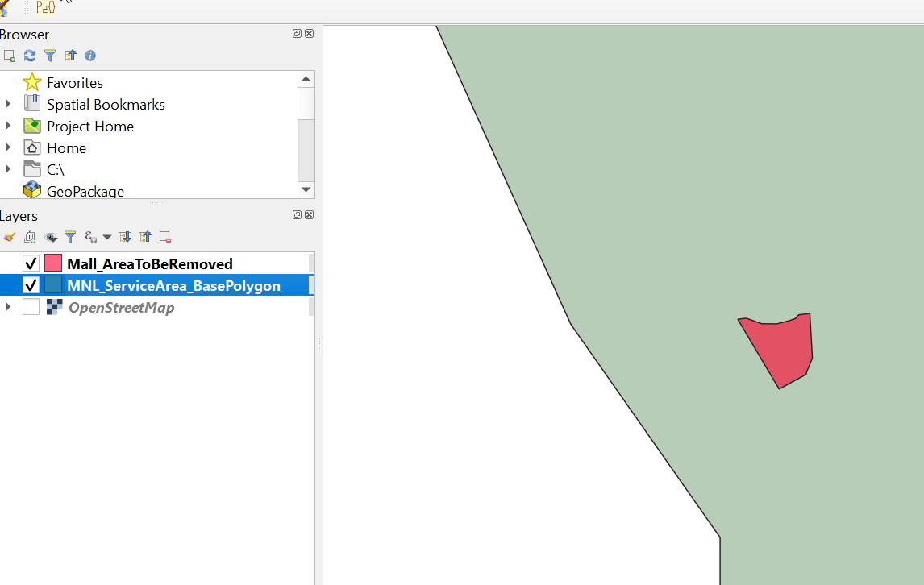Expand the OpenStreetMap layer node
This screenshot has width=924, height=585.
[8, 307]
